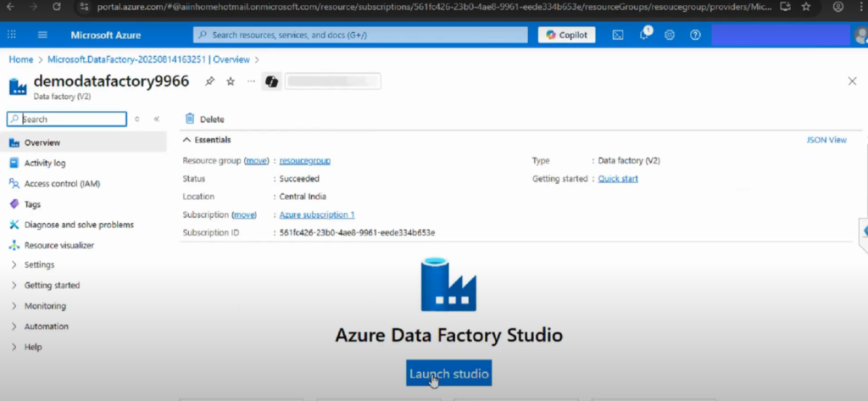Image resolution: width=868 pixels, height=401 pixels.
Task: Go to Home breadcrumb
Action: (21, 59)
